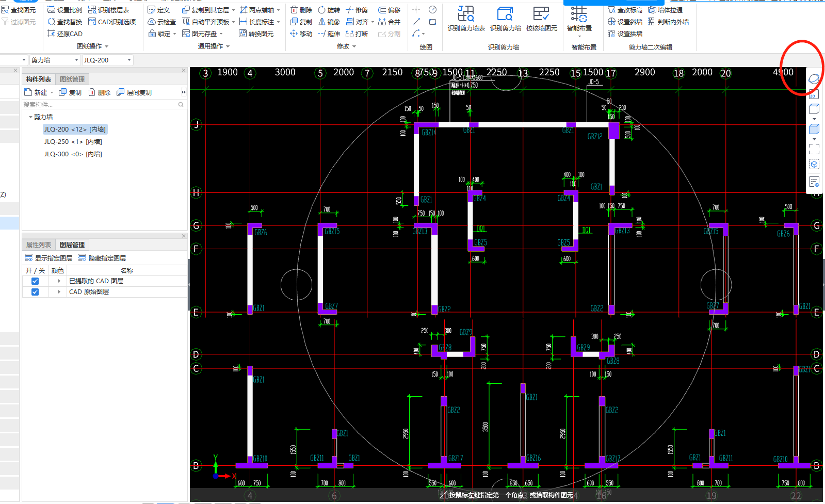Click the 校核墙图元 verify wall elements button

(541, 19)
